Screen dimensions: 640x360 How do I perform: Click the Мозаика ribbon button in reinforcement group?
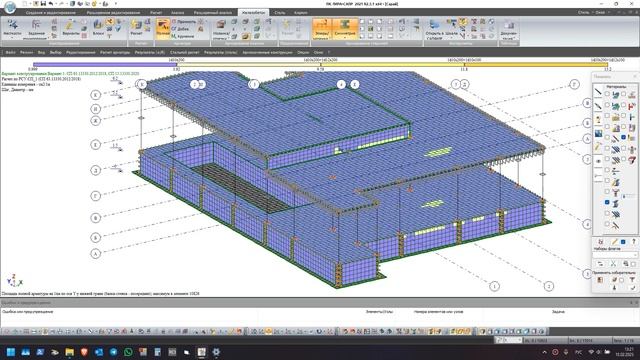[221, 29]
